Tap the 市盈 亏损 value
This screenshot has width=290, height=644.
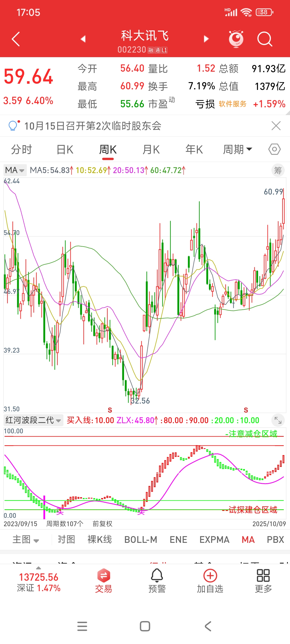(x=205, y=104)
